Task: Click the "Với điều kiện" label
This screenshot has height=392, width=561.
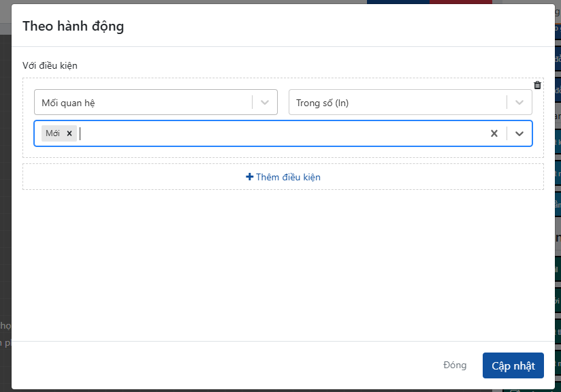Action: coord(50,66)
